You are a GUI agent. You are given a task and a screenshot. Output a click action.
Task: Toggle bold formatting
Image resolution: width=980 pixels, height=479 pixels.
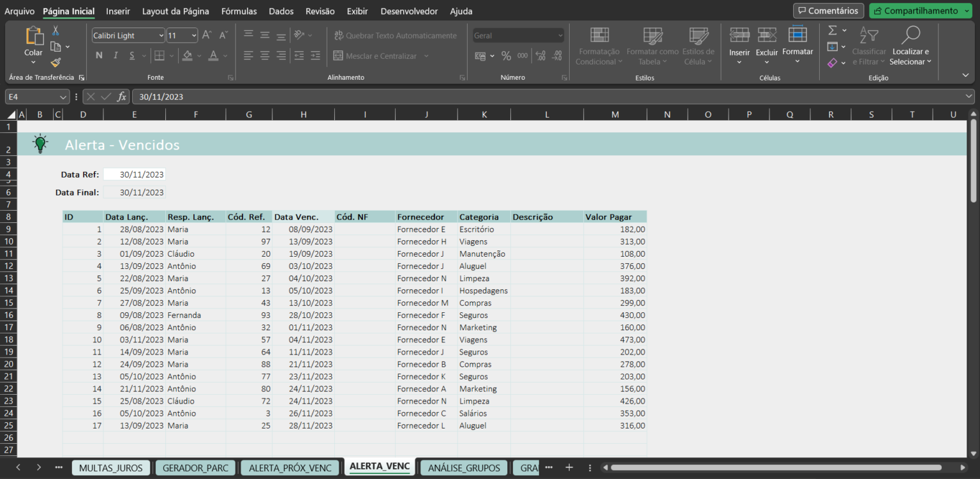point(99,56)
